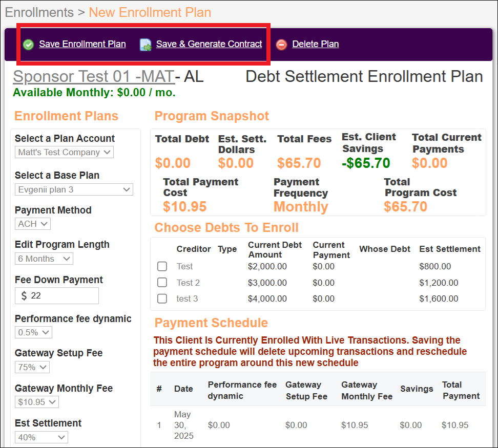Click the $4,000.00 debt amount for test 3
This screenshot has width=498, height=448.
[267, 298]
